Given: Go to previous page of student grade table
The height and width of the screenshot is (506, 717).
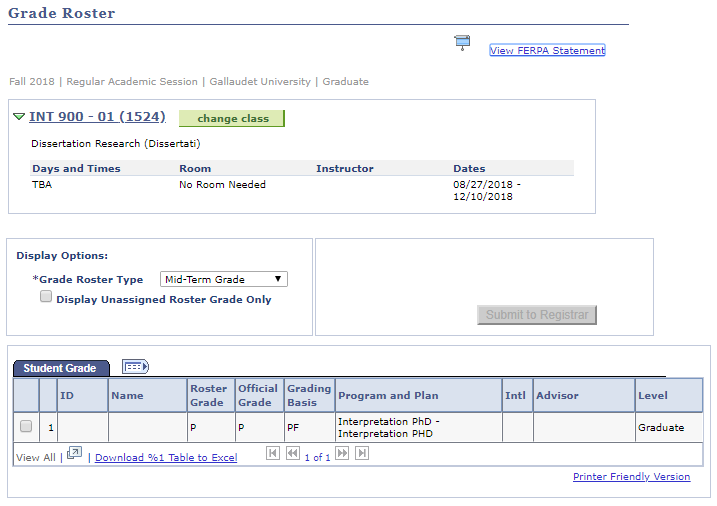Looking at the screenshot, I should point(292,454).
